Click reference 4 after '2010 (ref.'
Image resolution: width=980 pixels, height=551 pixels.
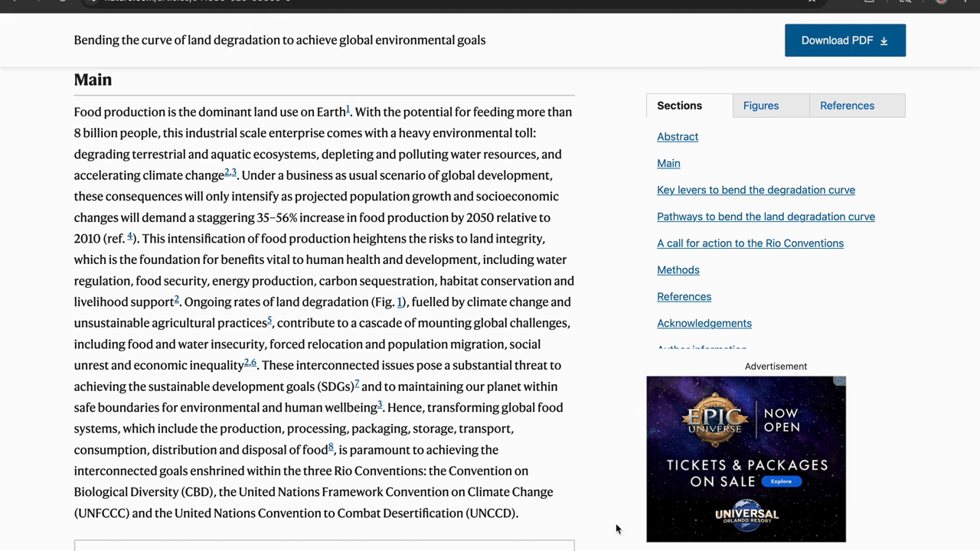click(x=130, y=236)
